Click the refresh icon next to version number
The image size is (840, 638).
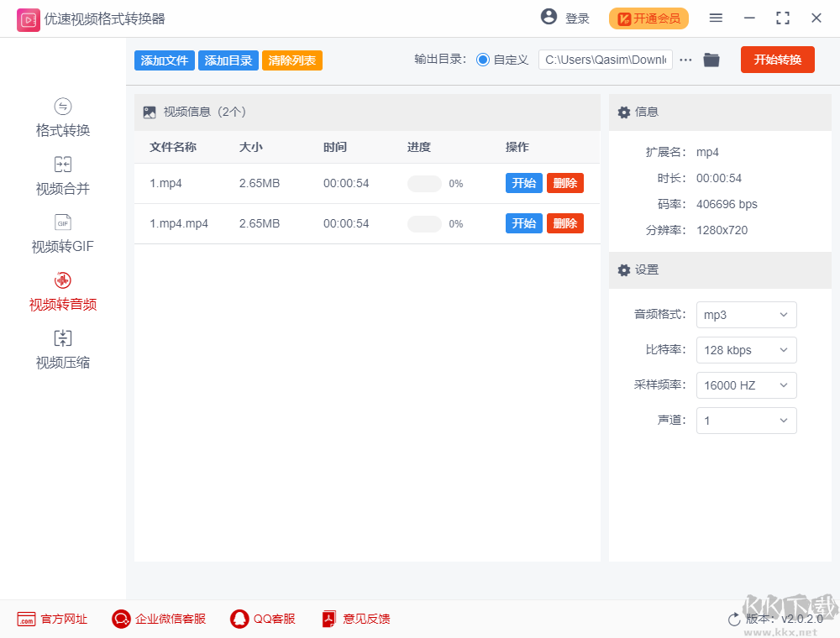pyautogui.click(x=733, y=619)
